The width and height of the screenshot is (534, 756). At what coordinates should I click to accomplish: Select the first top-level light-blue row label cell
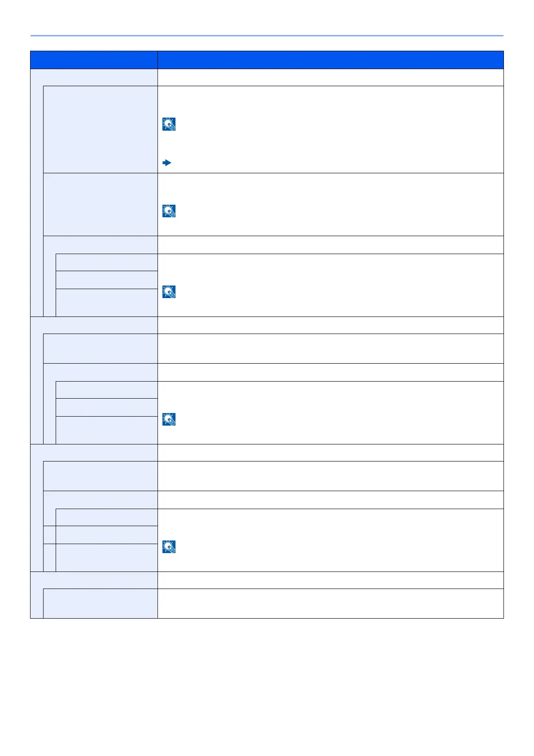[x=94, y=77]
